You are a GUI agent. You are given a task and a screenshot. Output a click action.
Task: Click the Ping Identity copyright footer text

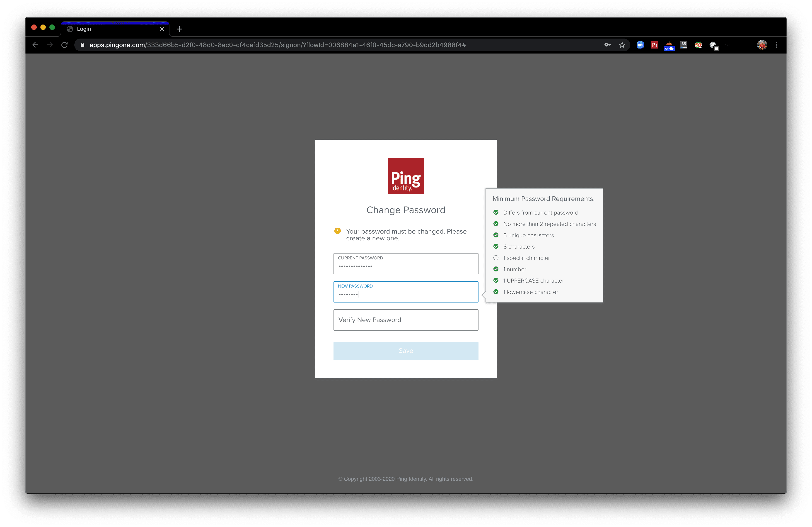point(406,479)
